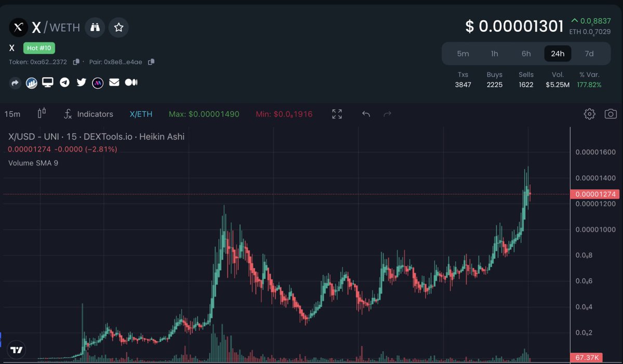Click the binoculars watch icon

coord(94,27)
